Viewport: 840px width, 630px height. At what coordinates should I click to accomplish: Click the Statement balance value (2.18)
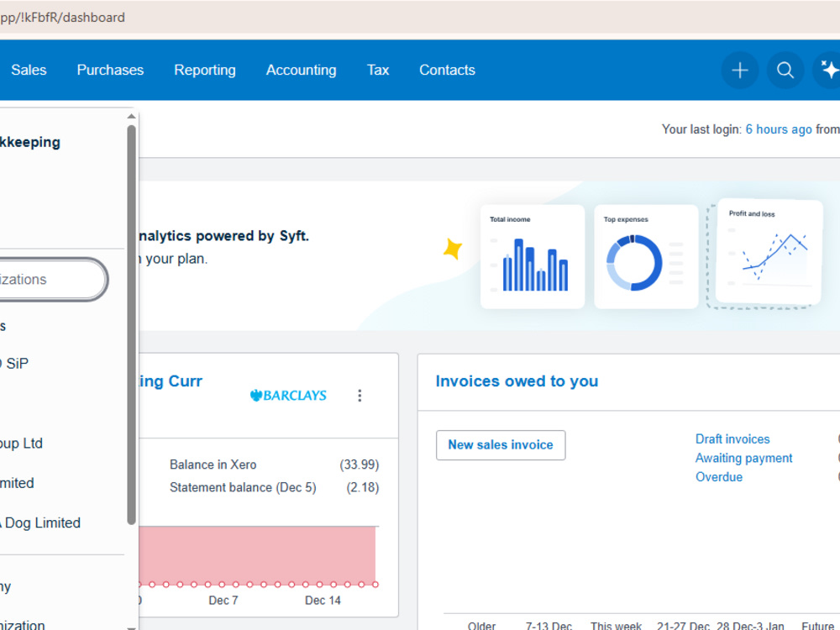(362, 487)
